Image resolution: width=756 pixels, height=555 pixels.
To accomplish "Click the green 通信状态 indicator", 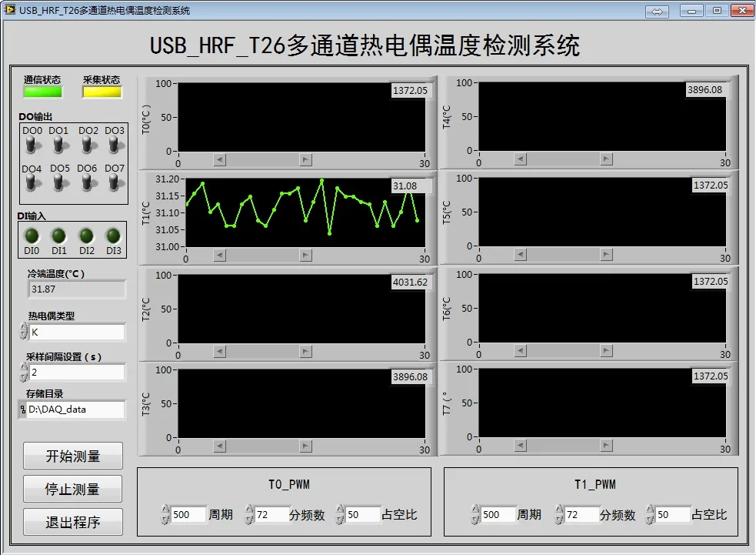I will pyautogui.click(x=43, y=92).
